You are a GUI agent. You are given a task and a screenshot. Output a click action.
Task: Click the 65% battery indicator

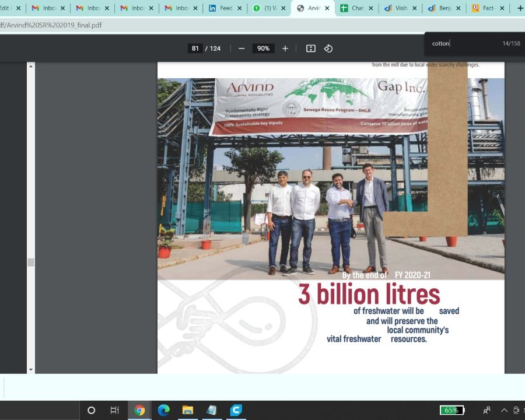coord(452,410)
